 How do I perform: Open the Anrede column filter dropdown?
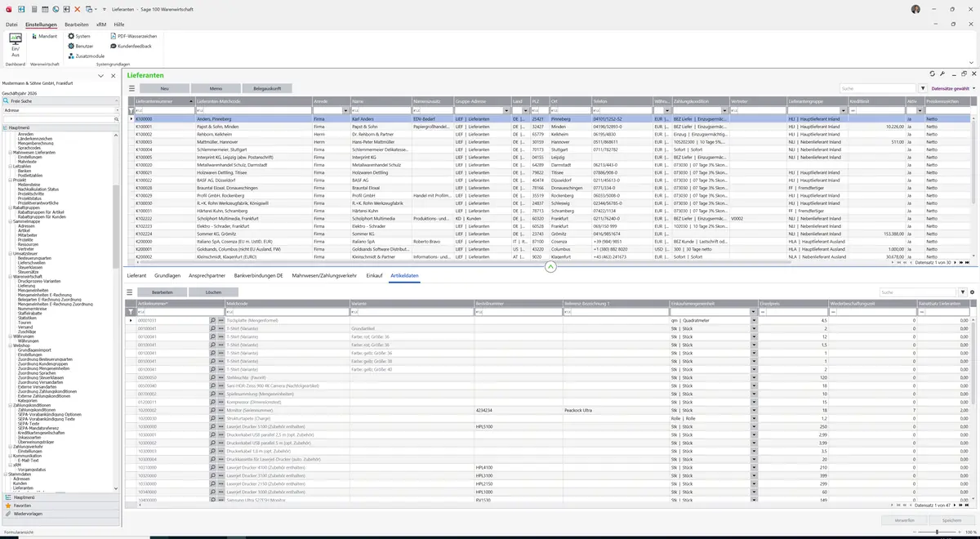point(347,110)
